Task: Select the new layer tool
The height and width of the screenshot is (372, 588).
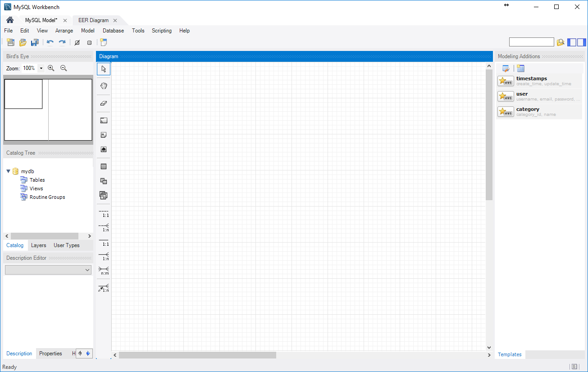Action: point(104,120)
